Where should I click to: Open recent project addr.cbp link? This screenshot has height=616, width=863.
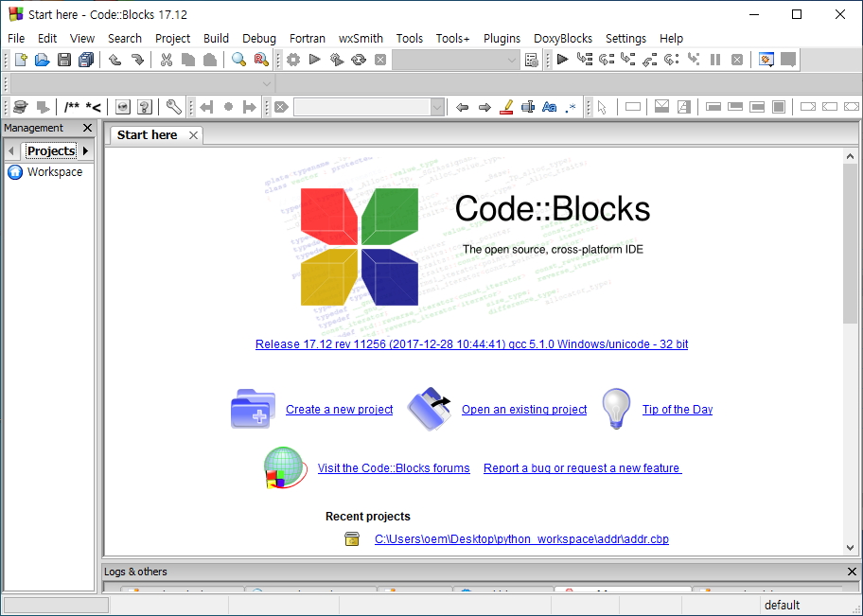click(521, 539)
